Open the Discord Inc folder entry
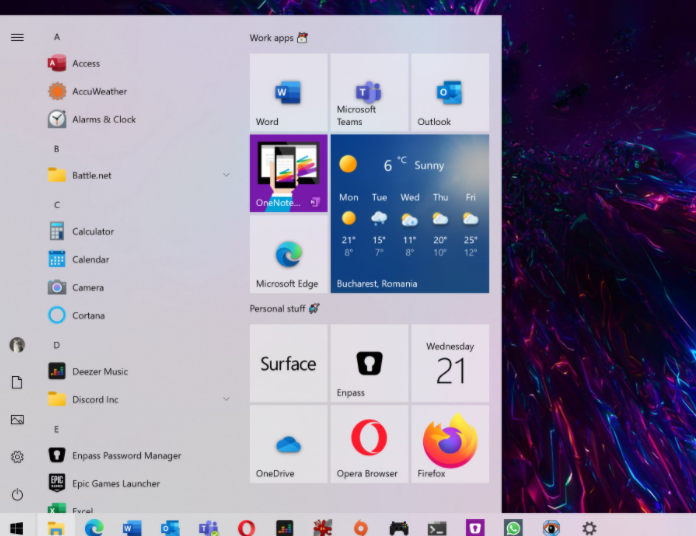The image size is (696, 536). tap(138, 399)
